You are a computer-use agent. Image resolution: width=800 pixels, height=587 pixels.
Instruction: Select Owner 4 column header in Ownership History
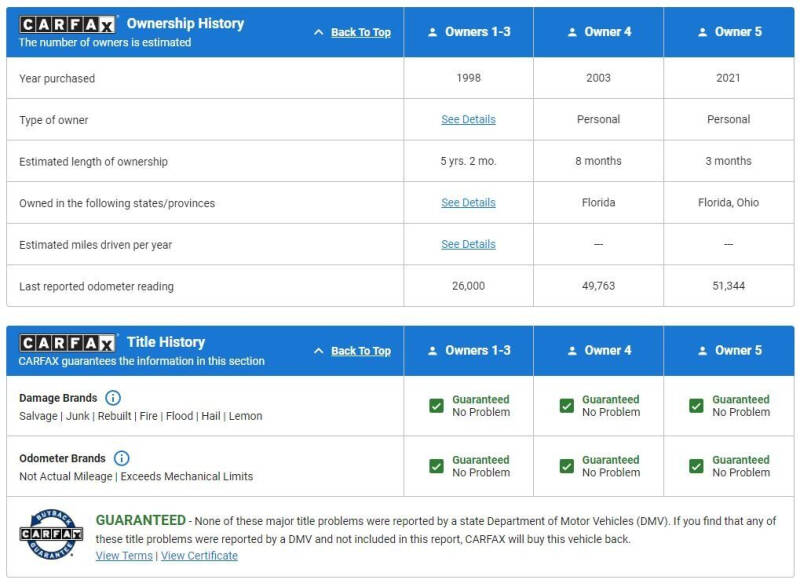598,32
